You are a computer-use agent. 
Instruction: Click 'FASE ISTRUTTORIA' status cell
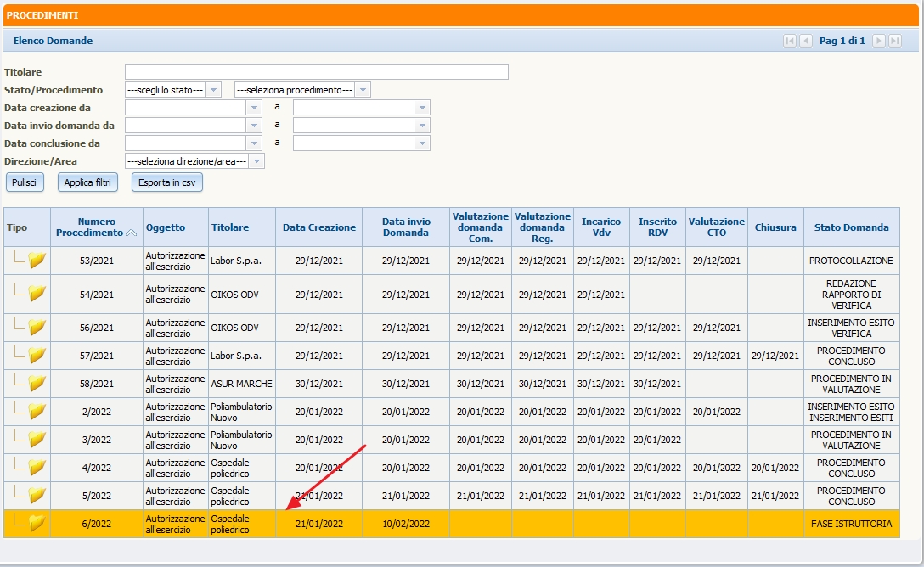(x=852, y=524)
